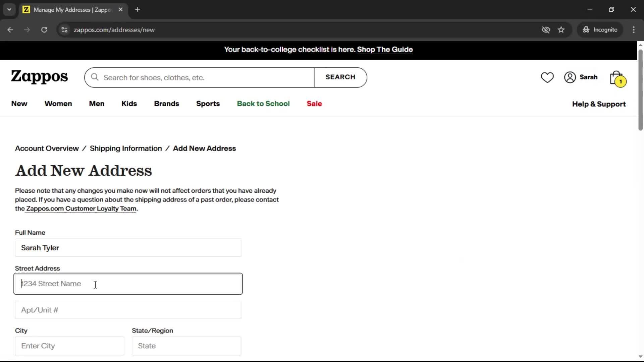Open the shopping bag cart icon
The image size is (644, 362).
617,78
